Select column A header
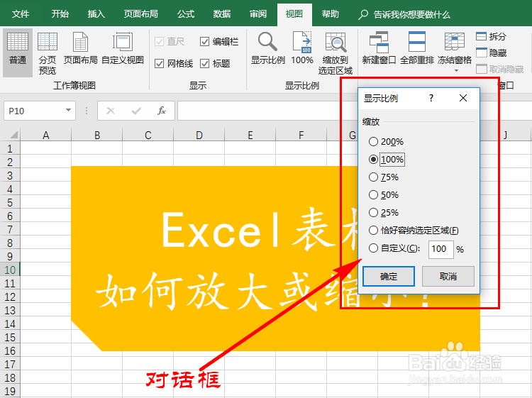532x398 pixels. coord(46,135)
